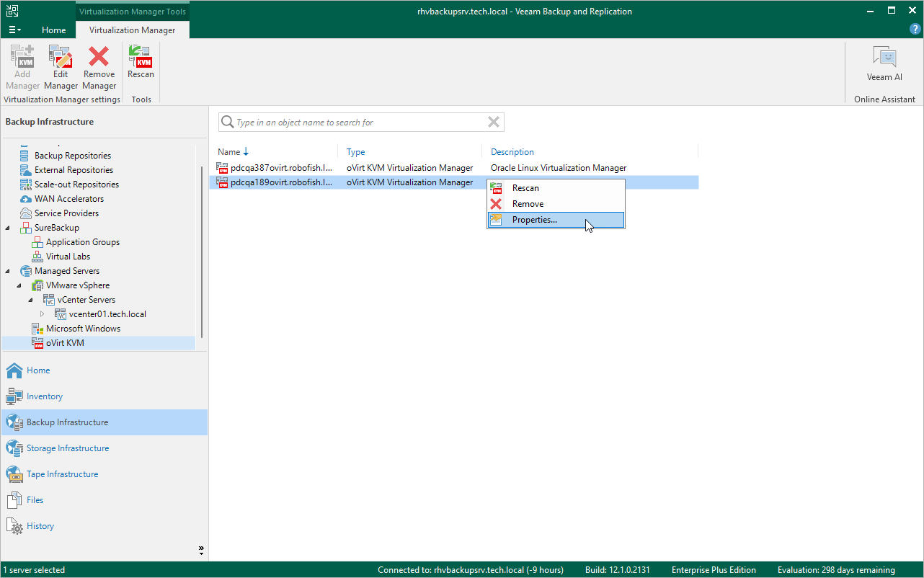924x578 pixels.
Task: Collapse the VMware vSphere tree node
Action: click(19, 285)
